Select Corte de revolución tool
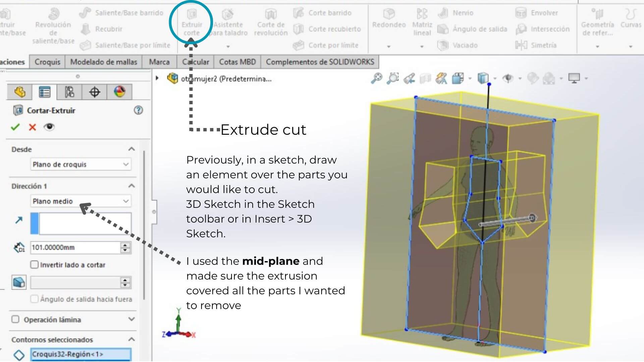Viewport: 644px width, 362px height. tap(271, 22)
